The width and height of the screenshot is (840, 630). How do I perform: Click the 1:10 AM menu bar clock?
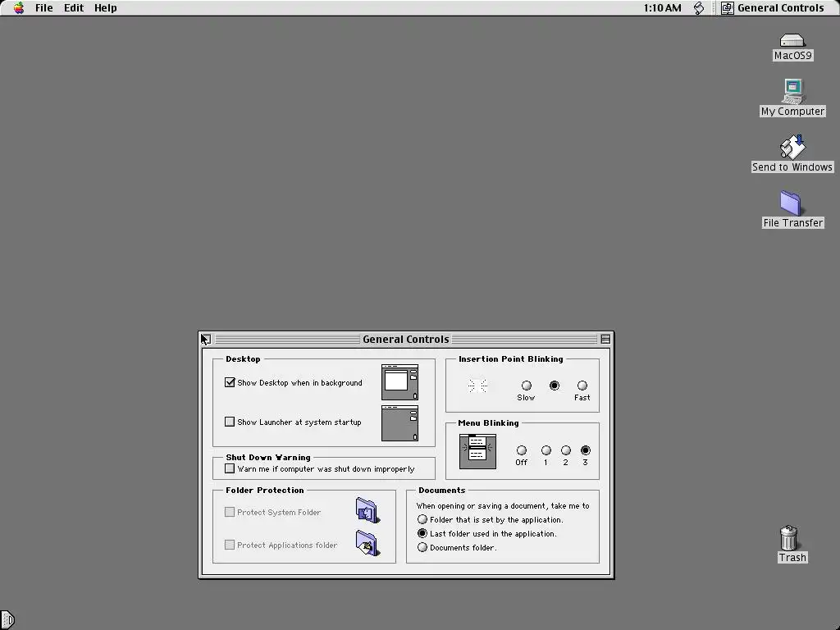click(662, 8)
